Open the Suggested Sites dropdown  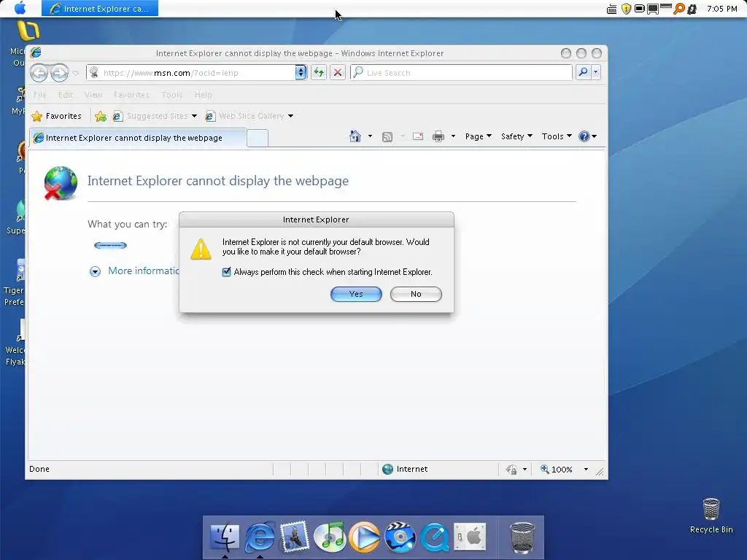coord(155,116)
